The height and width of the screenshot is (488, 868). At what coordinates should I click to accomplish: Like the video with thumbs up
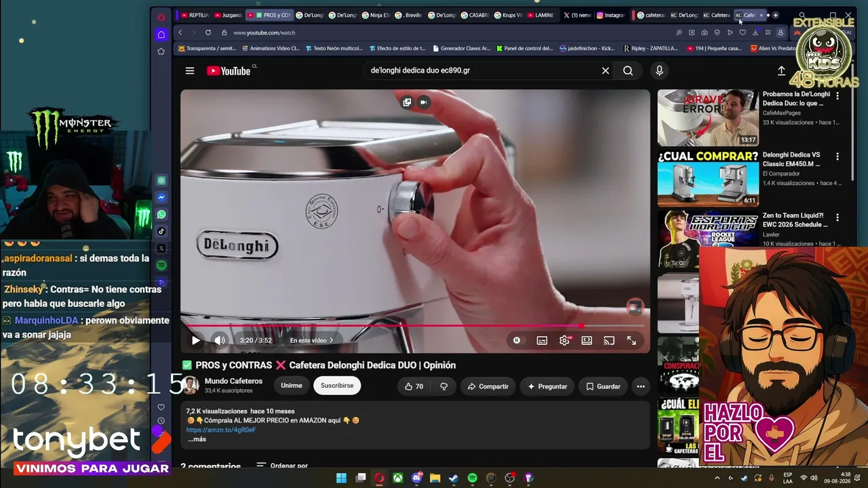414,386
